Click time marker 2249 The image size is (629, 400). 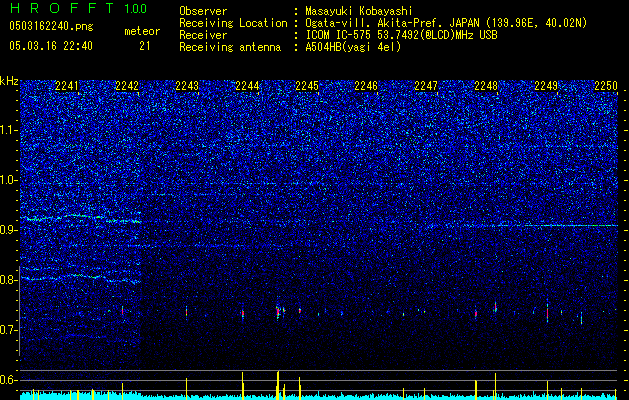pyautogui.click(x=546, y=86)
